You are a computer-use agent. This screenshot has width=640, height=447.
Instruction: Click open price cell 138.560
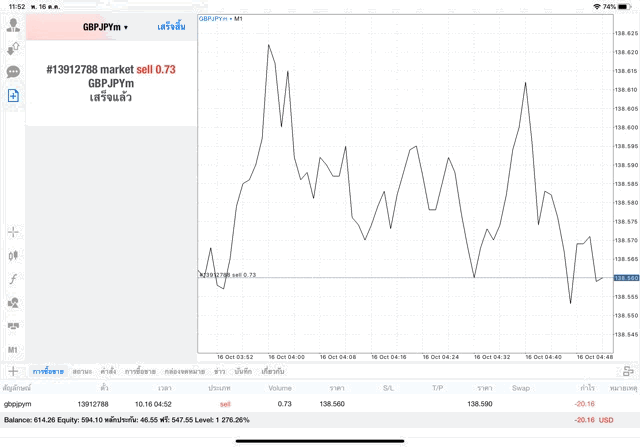coord(332,404)
